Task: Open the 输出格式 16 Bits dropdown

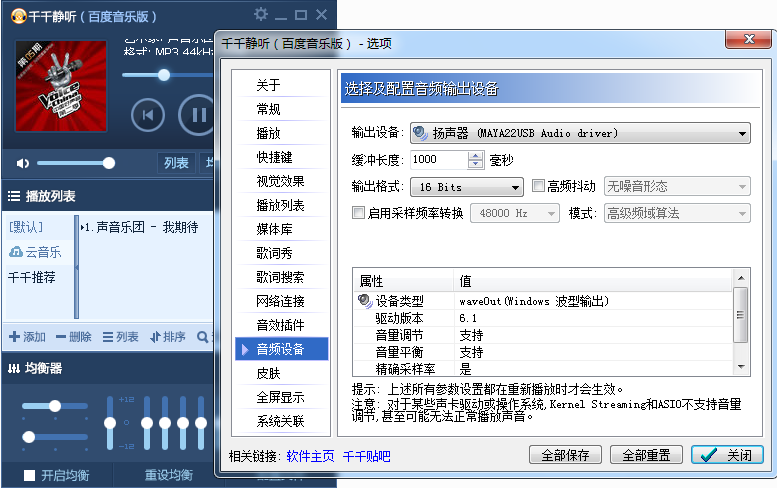Action: 467,187
